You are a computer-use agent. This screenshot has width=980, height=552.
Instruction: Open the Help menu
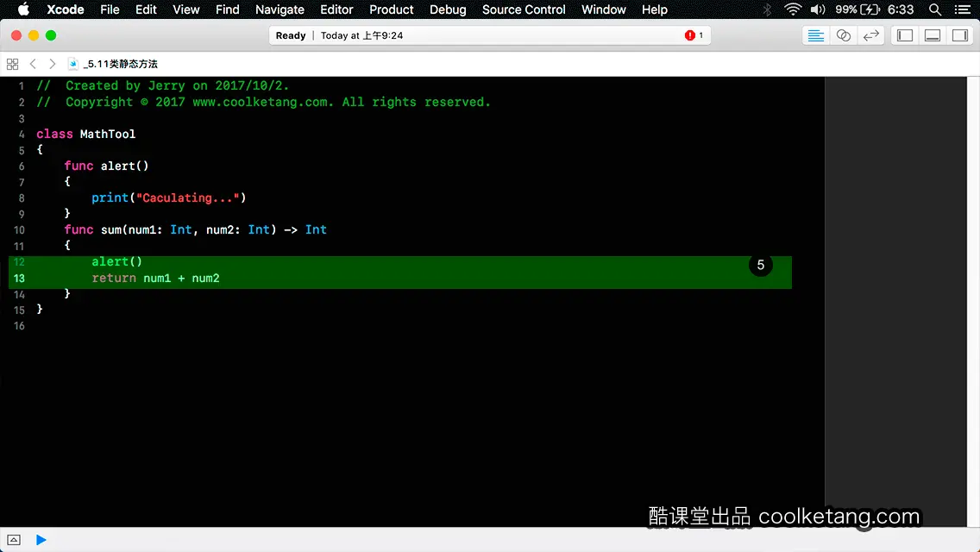[x=655, y=9]
